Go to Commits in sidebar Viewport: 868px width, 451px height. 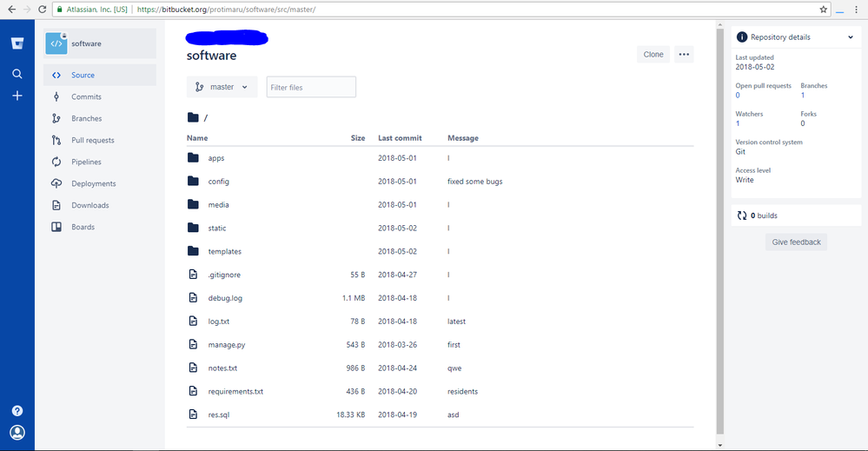[x=86, y=96]
